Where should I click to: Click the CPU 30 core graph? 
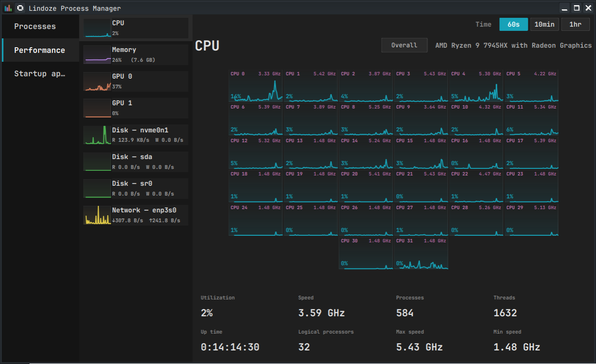pos(366,253)
